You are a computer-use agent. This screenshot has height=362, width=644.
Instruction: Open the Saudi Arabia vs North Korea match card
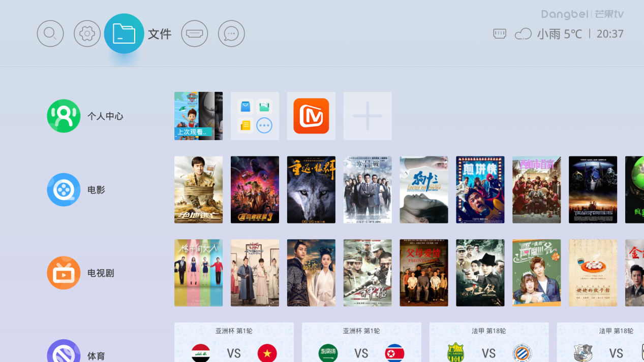361,342
